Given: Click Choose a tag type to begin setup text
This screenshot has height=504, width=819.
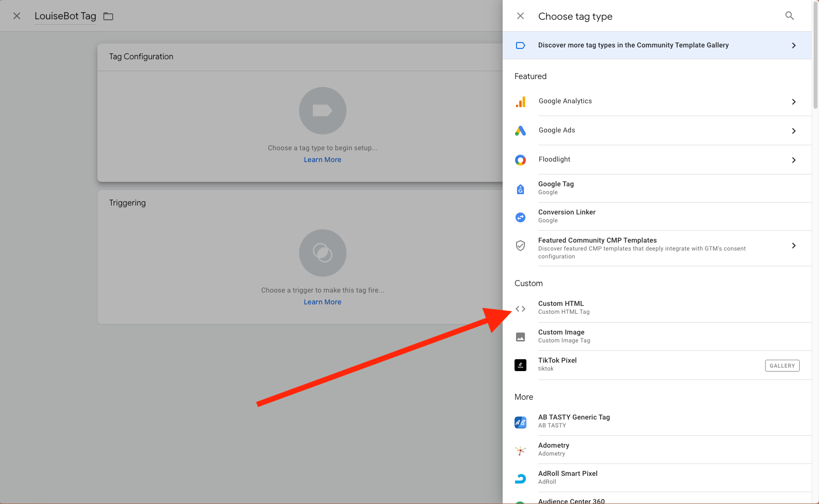Looking at the screenshot, I should (323, 148).
